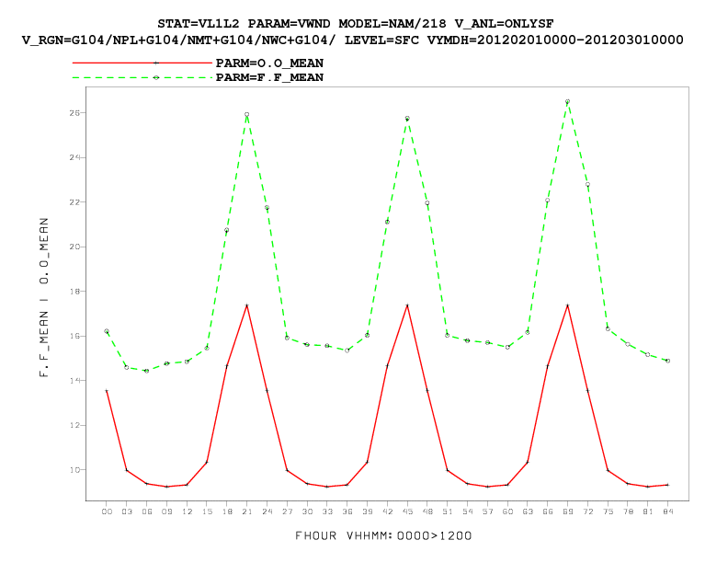This screenshot has width=728, height=563.
Task: Click red line peak marker at hour 69
Action: point(567,305)
